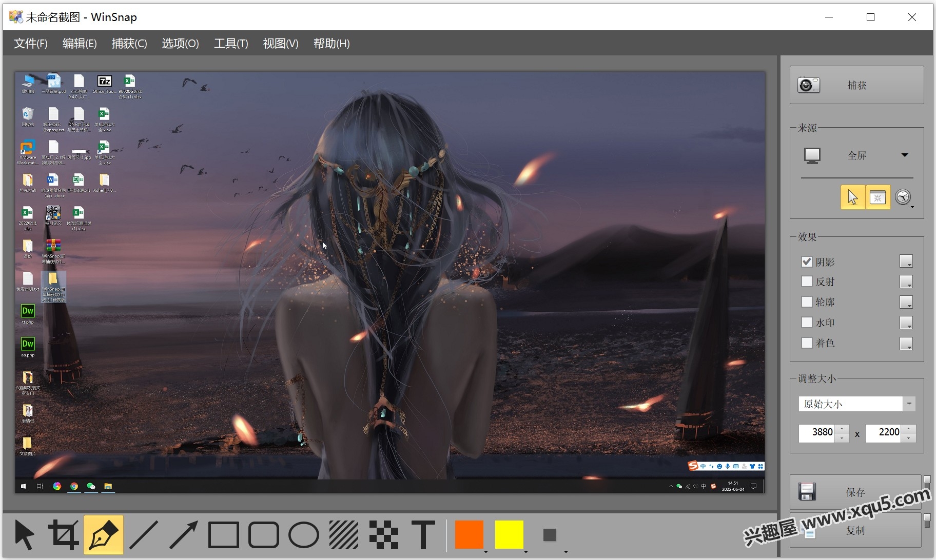Open the yellow fill color swatch
Image resolution: width=936 pixels, height=560 pixels.
pyautogui.click(x=509, y=534)
